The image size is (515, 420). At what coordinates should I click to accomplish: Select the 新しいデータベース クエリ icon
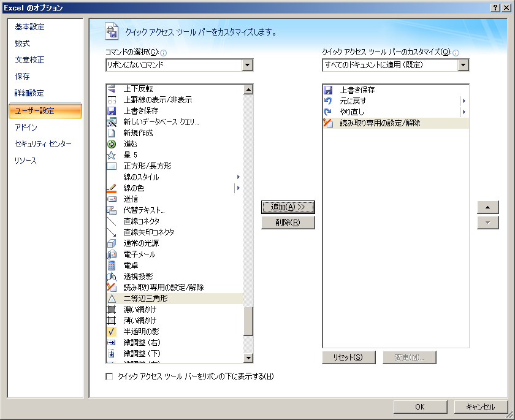112,122
